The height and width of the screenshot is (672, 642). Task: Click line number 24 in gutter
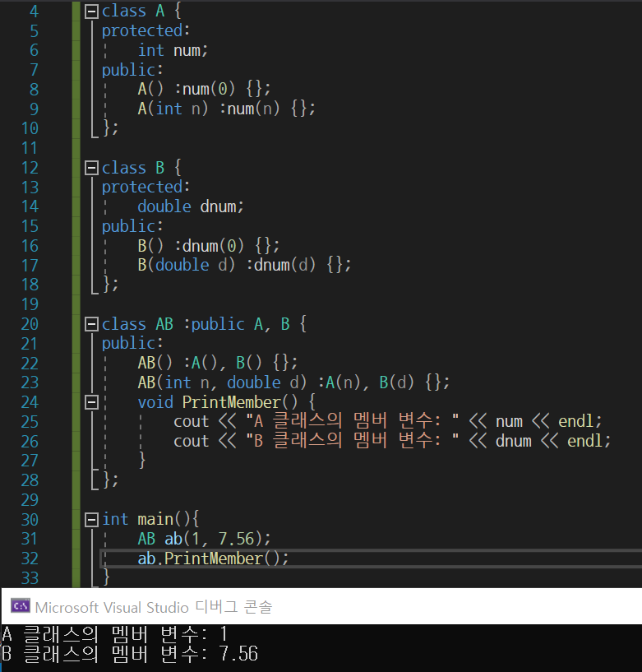pos(30,402)
